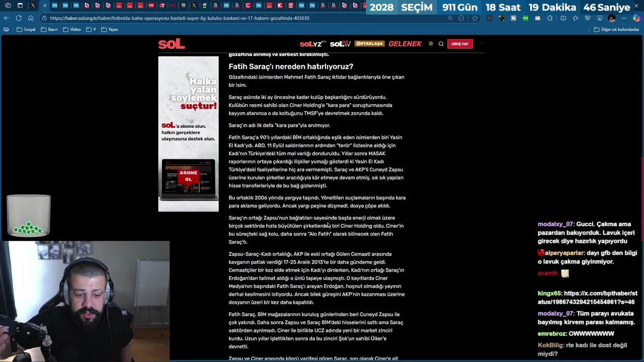Click the zoom magnifier icon in address bar
The height and width of the screenshot is (362, 644).
[x=450, y=18]
